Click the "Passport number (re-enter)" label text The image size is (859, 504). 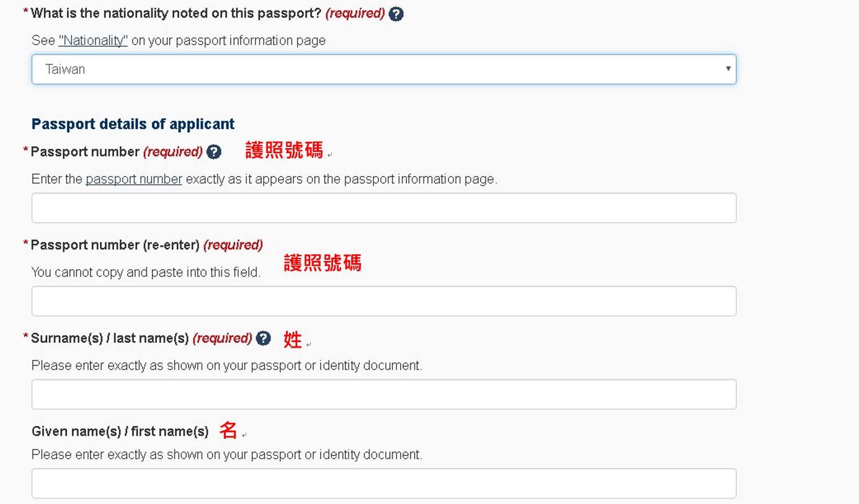coord(115,245)
